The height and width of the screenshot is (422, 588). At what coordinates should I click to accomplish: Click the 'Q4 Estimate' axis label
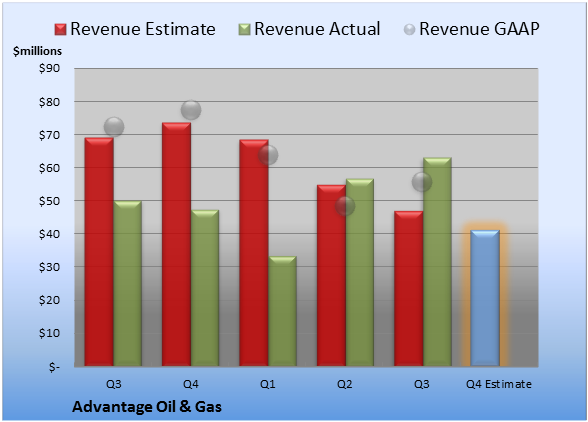pyautogui.click(x=499, y=384)
